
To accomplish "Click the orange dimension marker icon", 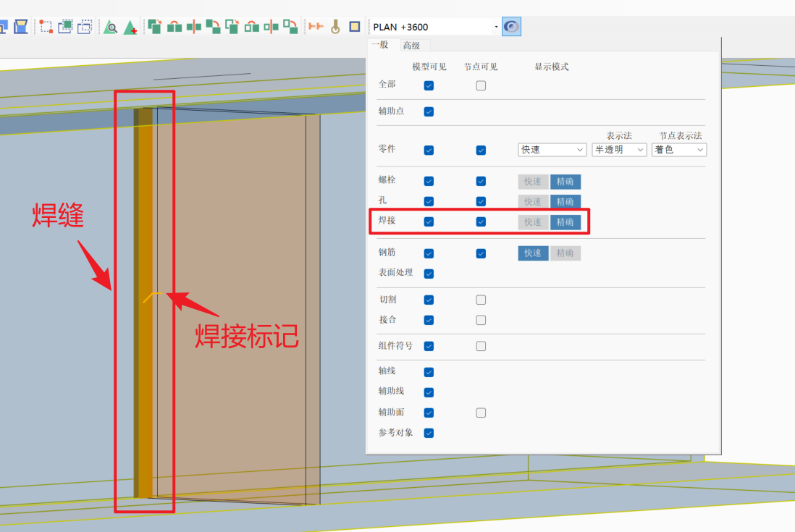I will pyautogui.click(x=316, y=26).
